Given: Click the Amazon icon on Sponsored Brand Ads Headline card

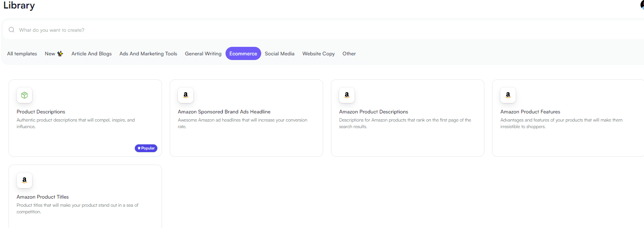Looking at the screenshot, I should [186, 95].
